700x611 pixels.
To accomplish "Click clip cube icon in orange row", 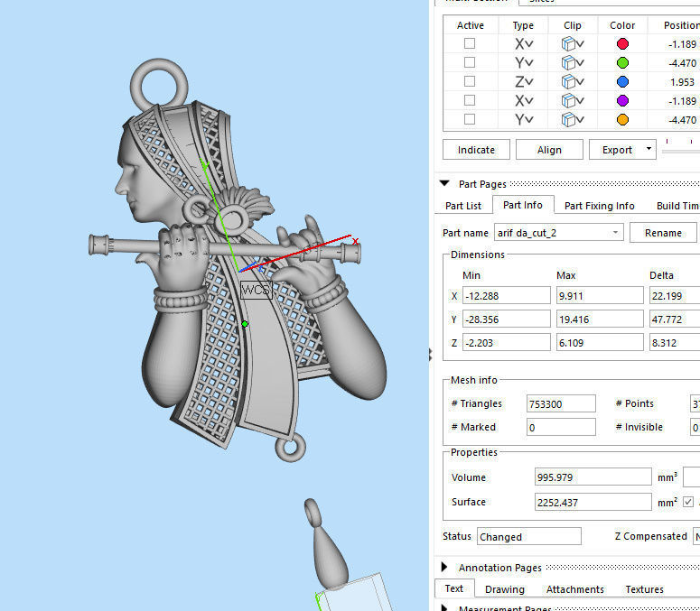I will [568, 119].
